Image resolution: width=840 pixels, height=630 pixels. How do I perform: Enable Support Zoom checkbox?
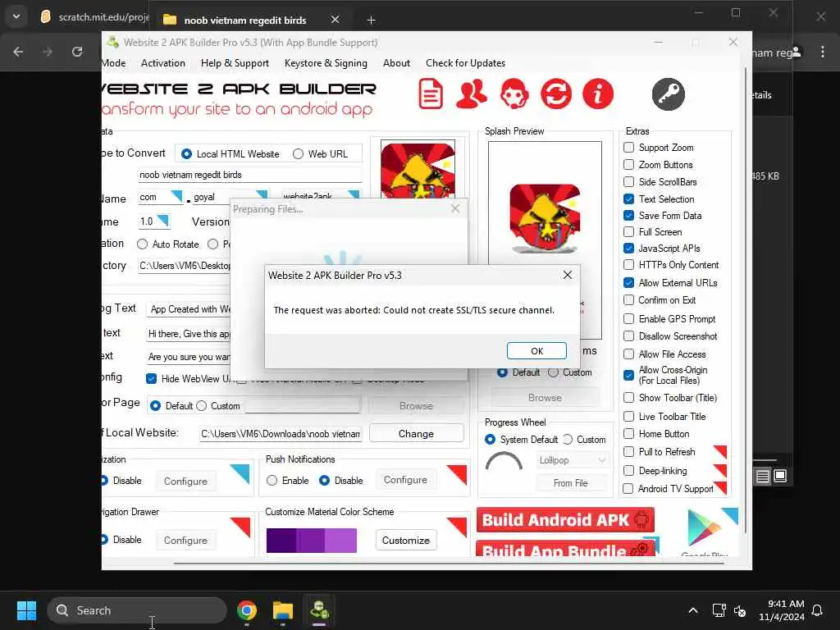tap(629, 148)
